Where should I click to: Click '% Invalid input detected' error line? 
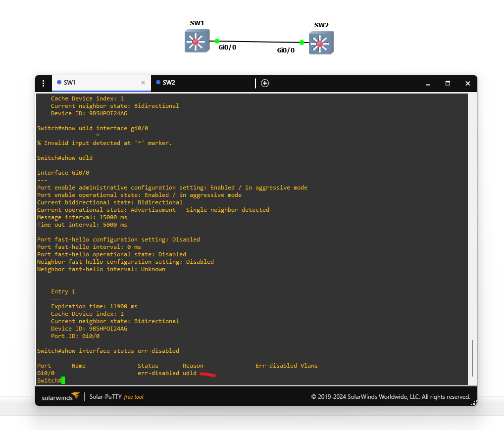[x=104, y=143]
